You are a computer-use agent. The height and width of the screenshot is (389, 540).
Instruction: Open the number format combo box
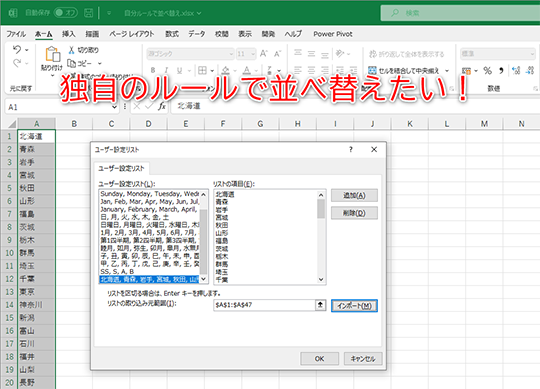point(498,54)
